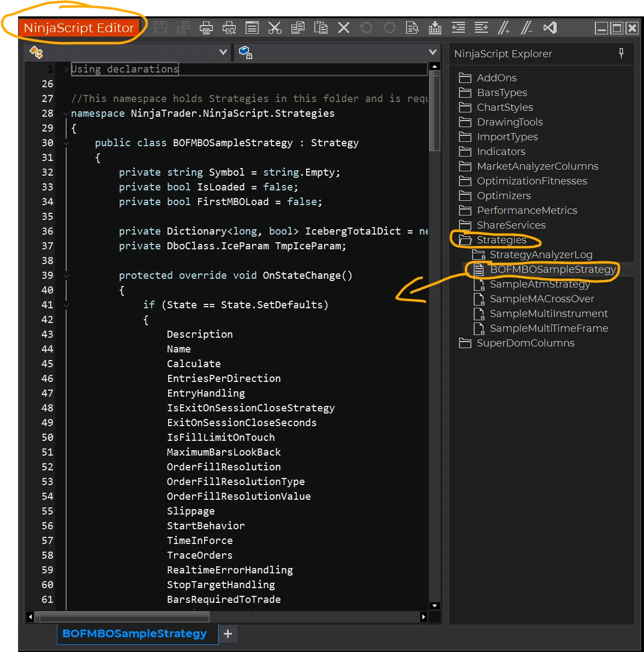Screen dimensions: 644x652
Task: Click the Uncomment selection icon
Action: click(x=527, y=28)
